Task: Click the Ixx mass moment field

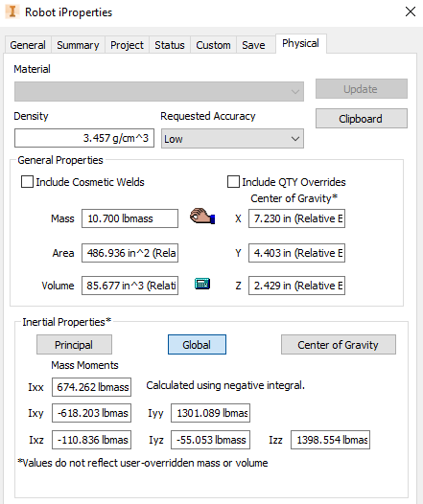Action: [x=91, y=387]
